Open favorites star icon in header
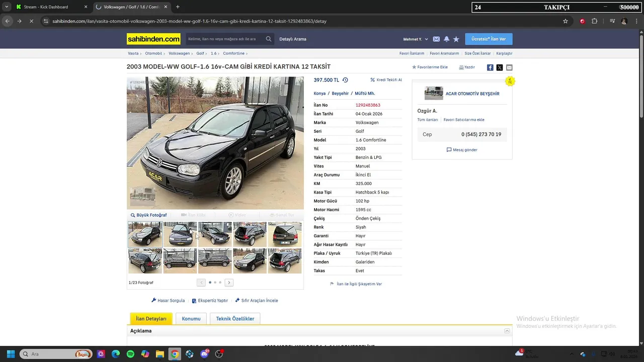The image size is (644, 362). coord(456,39)
